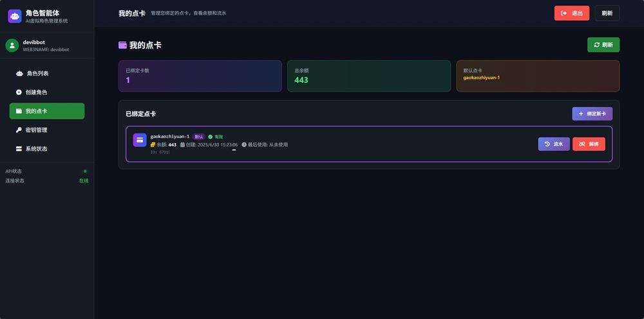Click the coins icon next to 余额

pyautogui.click(x=153, y=145)
